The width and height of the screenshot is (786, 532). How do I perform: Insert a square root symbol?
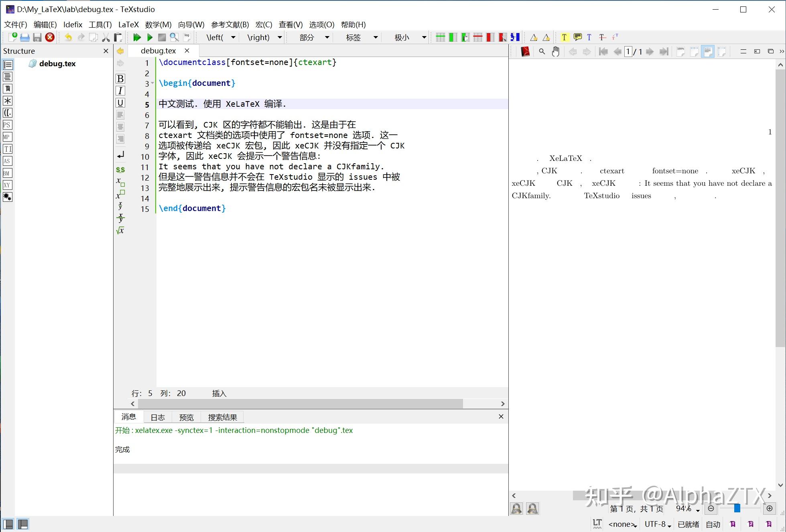120,230
